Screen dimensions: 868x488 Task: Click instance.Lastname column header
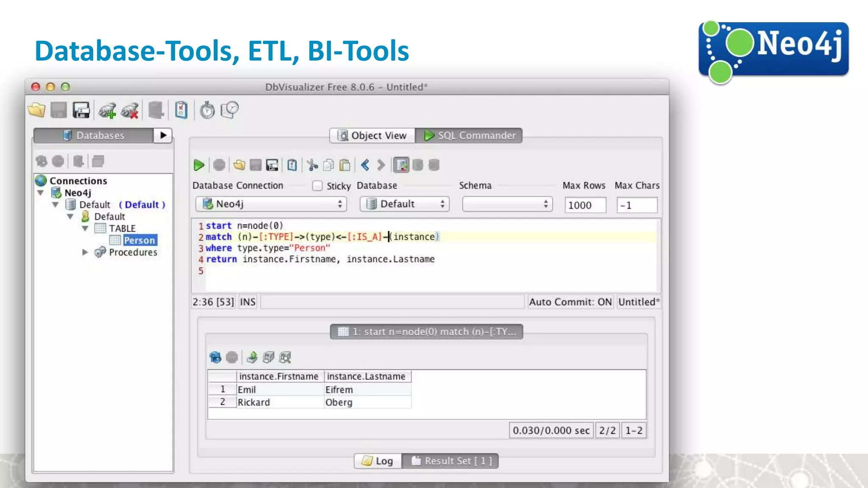tap(367, 377)
